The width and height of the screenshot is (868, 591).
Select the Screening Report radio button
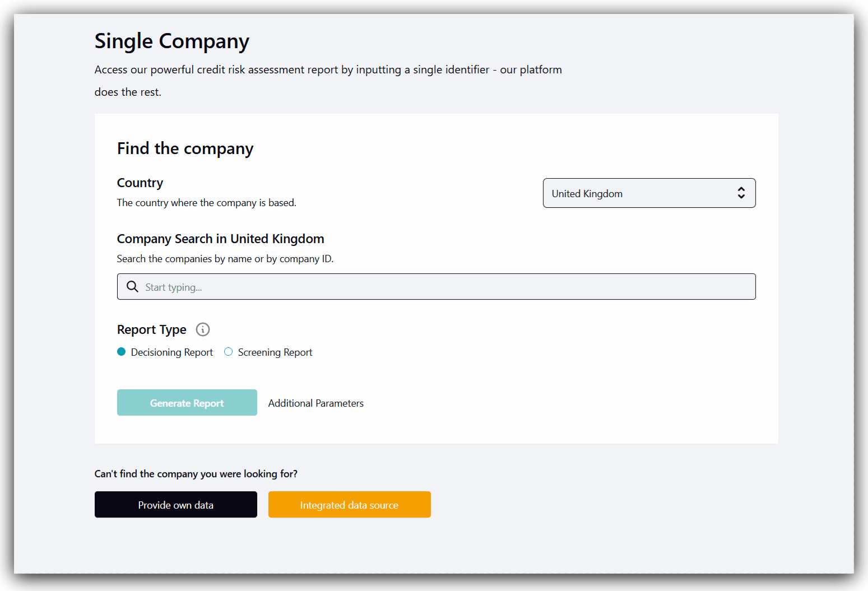229,352
